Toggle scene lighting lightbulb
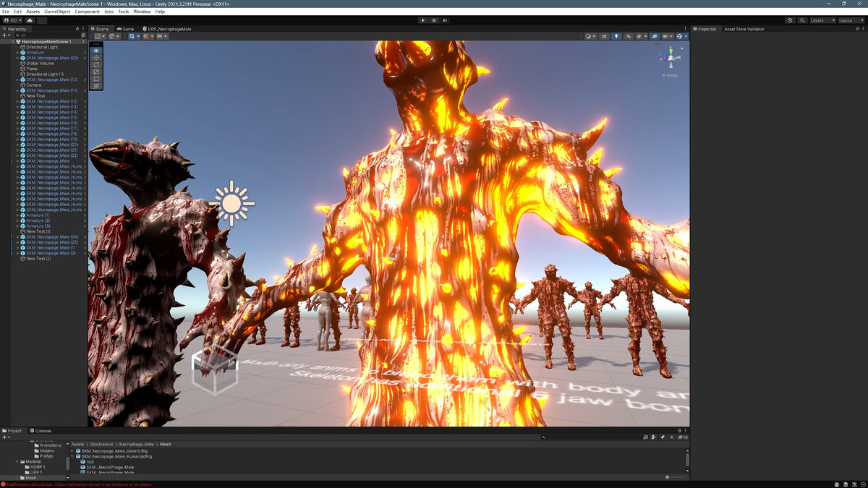Screen dimensions: 868x488 [616, 36]
